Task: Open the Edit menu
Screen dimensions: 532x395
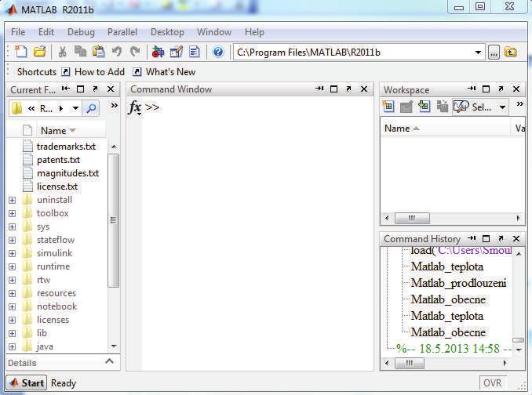Action: click(46, 32)
